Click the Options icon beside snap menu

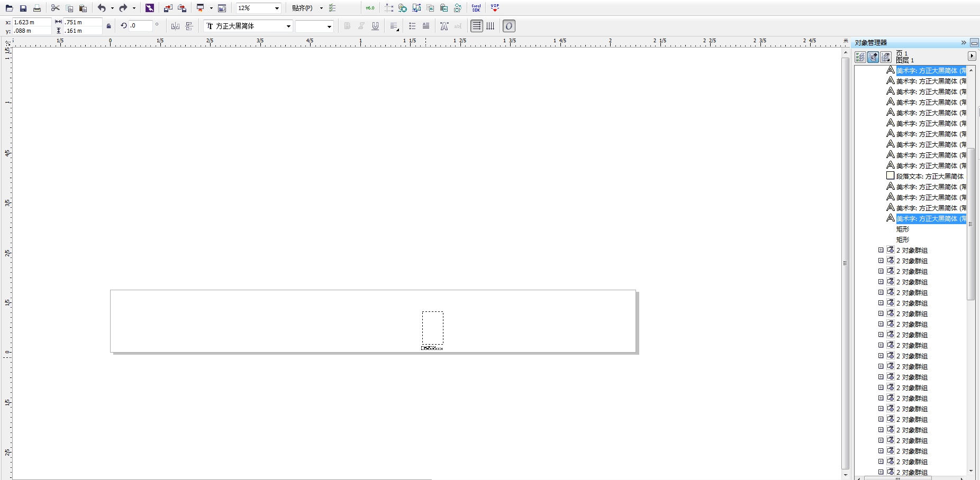tap(332, 8)
